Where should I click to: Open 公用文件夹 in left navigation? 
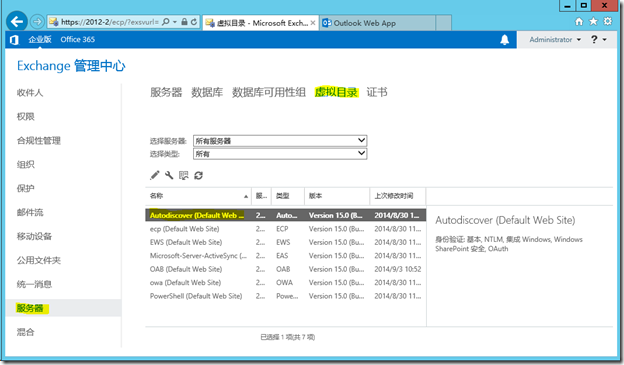(39, 260)
